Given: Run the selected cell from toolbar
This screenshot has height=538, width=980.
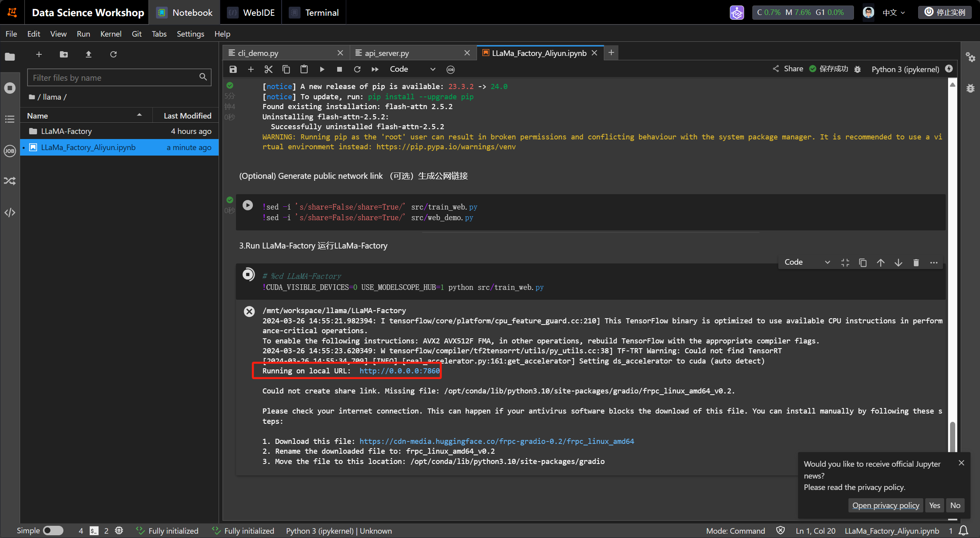Looking at the screenshot, I should pyautogui.click(x=322, y=69).
